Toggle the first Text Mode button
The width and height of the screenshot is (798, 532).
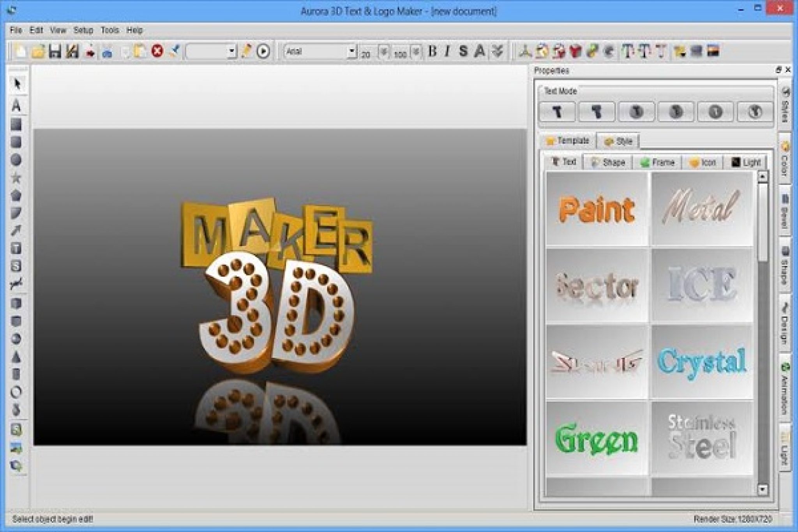(x=557, y=112)
